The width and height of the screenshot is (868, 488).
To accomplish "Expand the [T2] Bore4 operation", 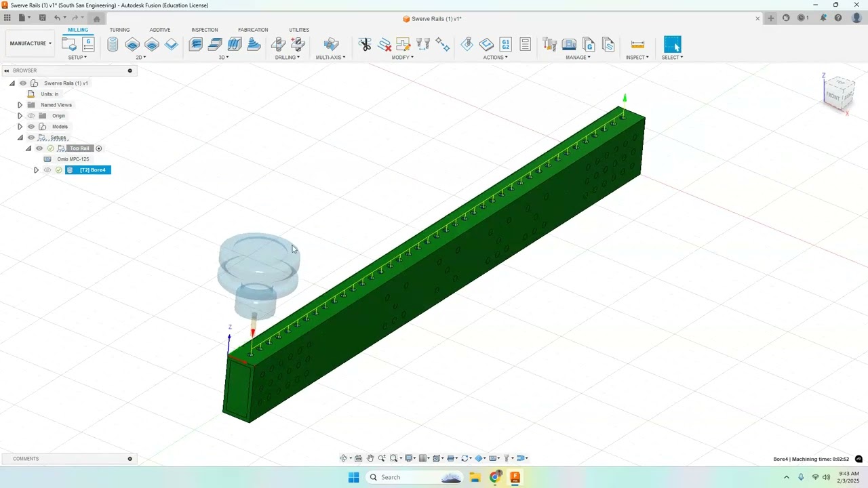I will click(36, 170).
